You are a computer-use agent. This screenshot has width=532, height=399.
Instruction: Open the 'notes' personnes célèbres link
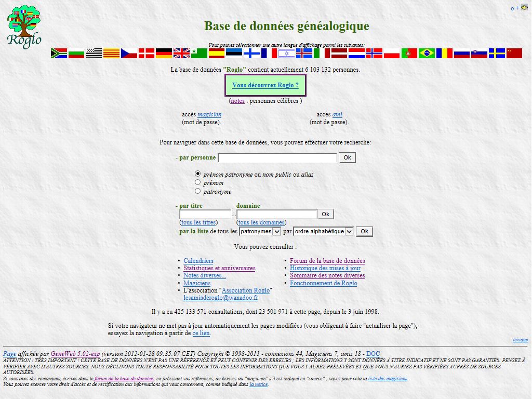237,101
